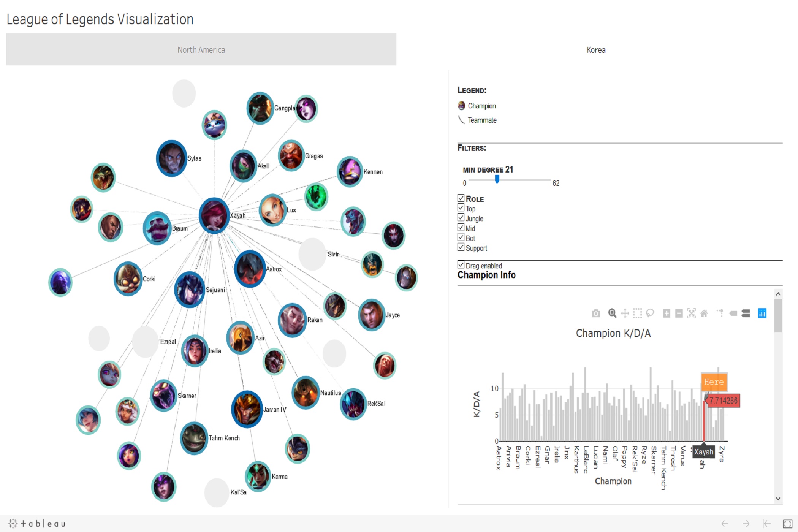The image size is (798, 532).
Task: Select the Sylas champion node
Action: click(x=172, y=158)
